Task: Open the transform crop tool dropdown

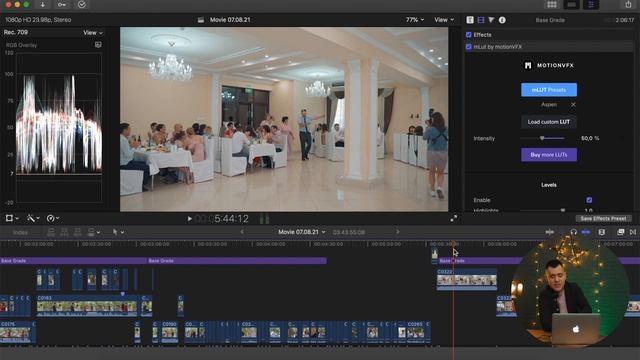Action: 12,219
